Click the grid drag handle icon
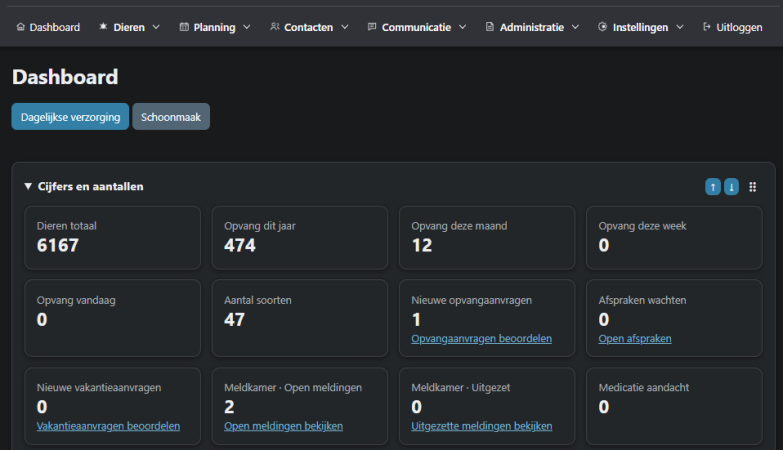 click(753, 187)
